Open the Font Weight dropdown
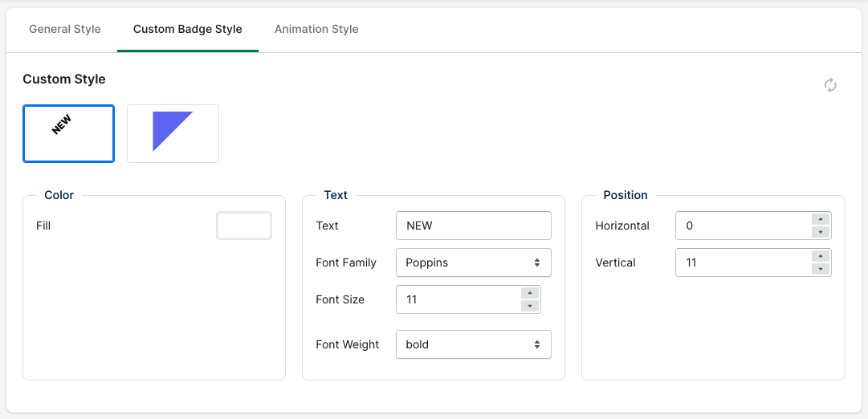The height and width of the screenshot is (419, 868). tap(474, 344)
